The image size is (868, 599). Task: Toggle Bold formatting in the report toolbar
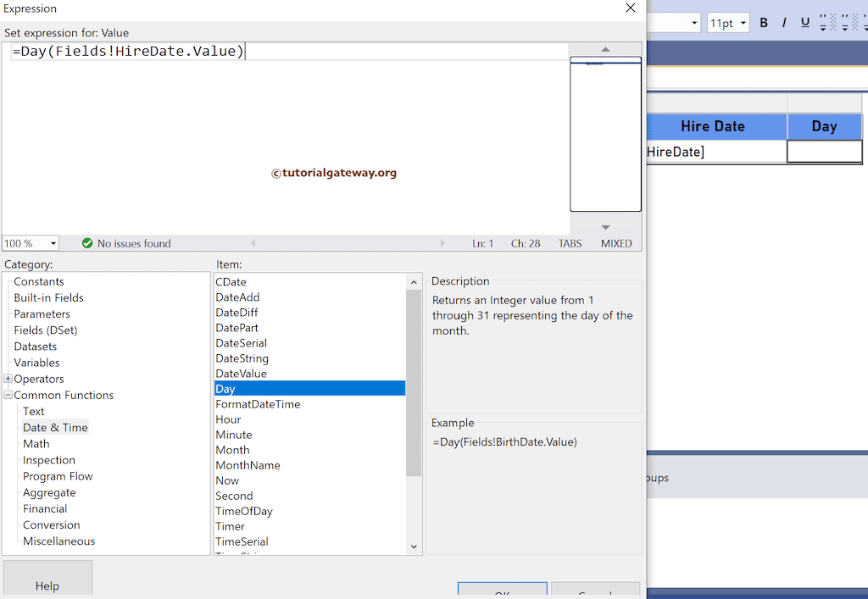764,23
